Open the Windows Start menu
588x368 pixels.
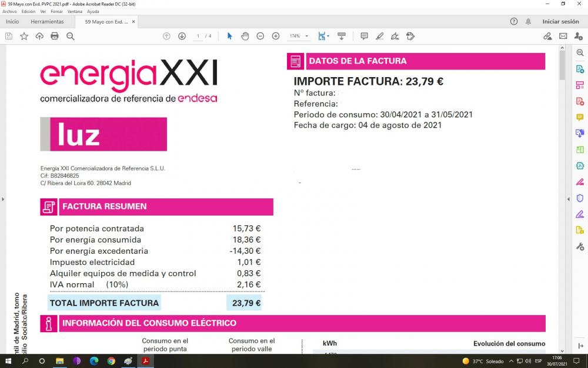[8, 361]
